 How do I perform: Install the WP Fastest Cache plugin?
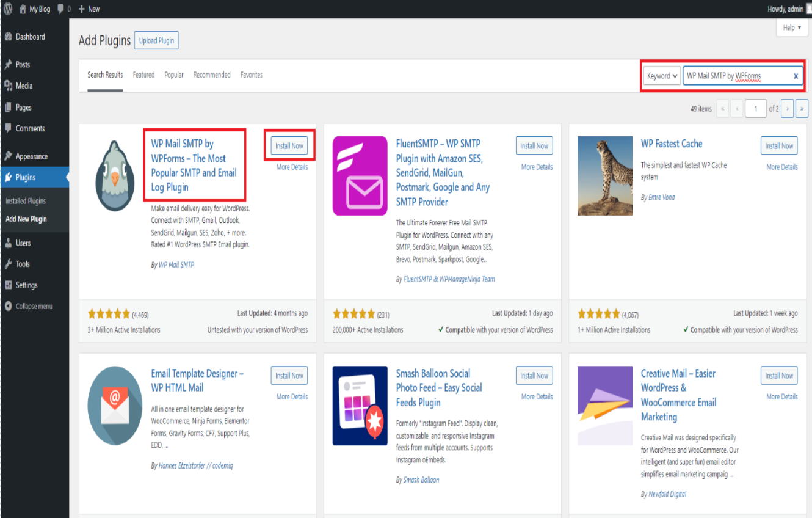pyautogui.click(x=779, y=146)
